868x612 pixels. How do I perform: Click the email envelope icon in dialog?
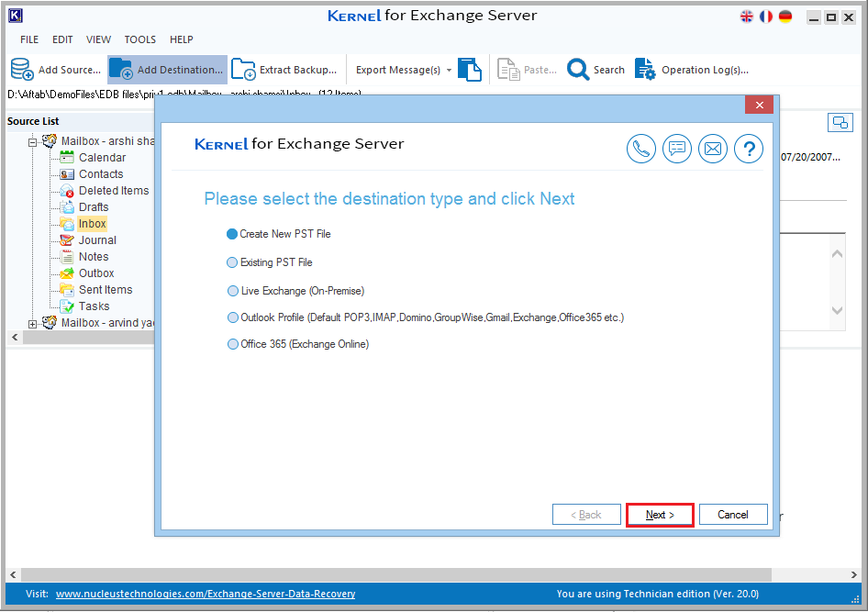click(x=713, y=149)
